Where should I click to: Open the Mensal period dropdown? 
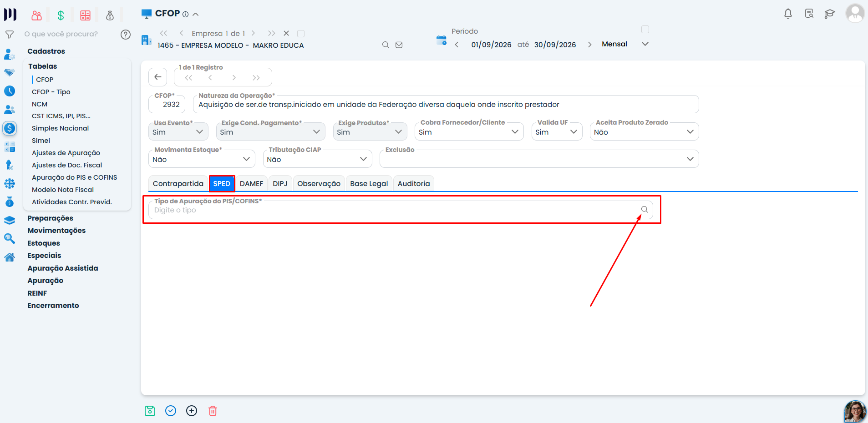click(x=625, y=44)
